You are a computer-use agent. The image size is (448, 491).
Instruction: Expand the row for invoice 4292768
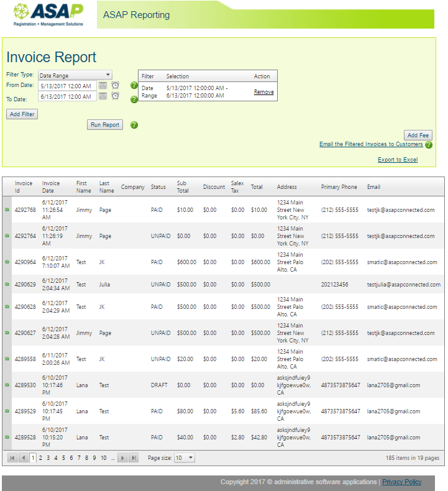(7, 211)
